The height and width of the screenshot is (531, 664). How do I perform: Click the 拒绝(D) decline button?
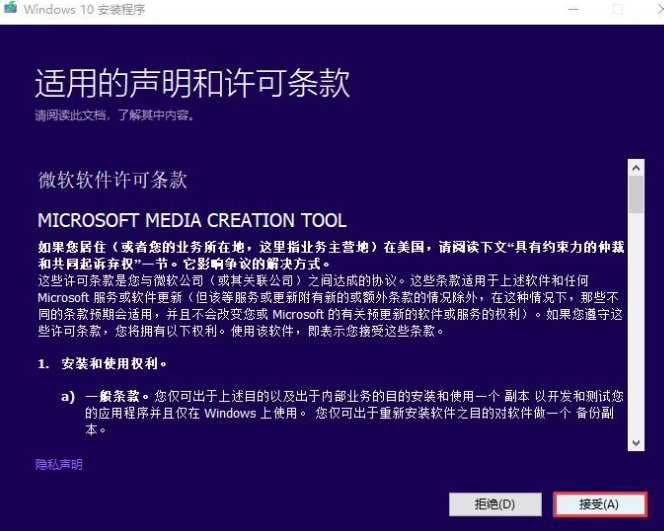[x=495, y=504]
